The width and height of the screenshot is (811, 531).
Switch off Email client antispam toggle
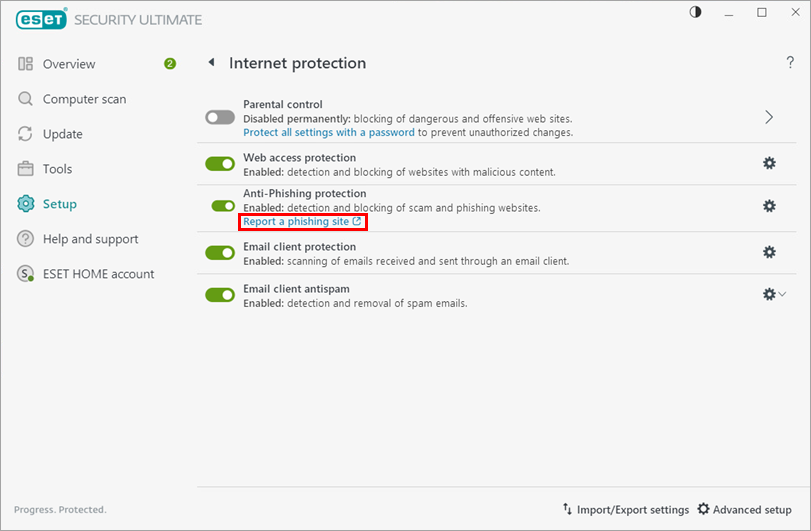point(220,295)
